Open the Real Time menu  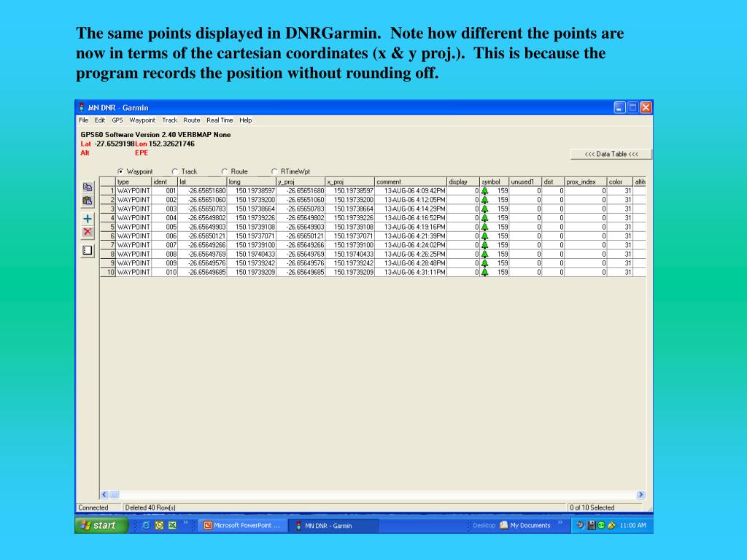point(220,120)
